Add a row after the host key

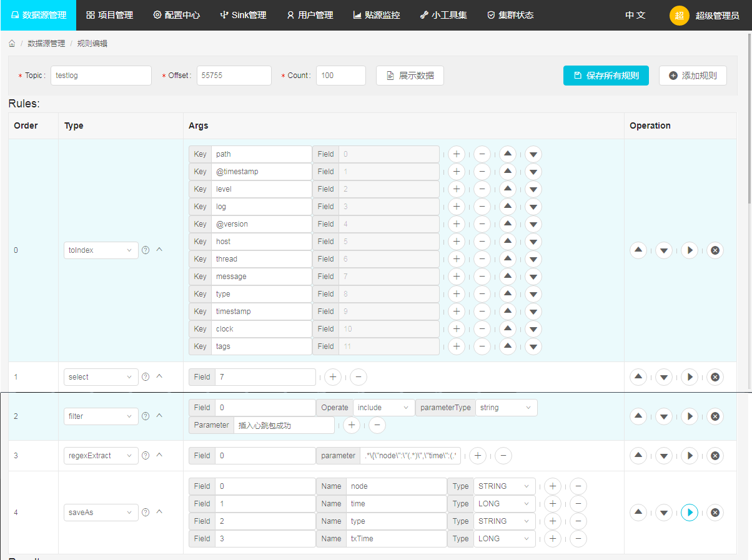tap(457, 242)
